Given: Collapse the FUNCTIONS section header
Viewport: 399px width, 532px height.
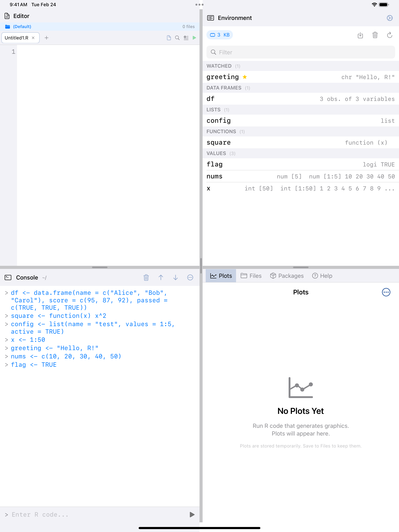Looking at the screenshot, I should click(221, 131).
